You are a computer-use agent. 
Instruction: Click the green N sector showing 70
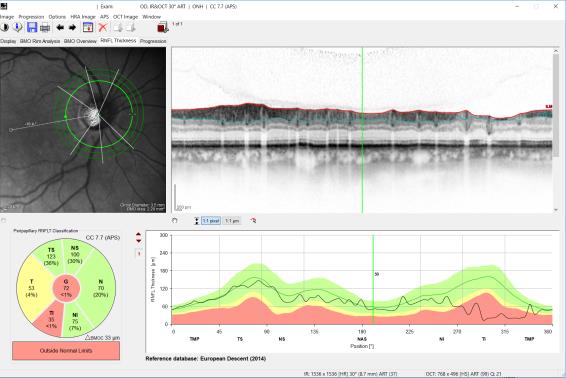(x=101, y=288)
